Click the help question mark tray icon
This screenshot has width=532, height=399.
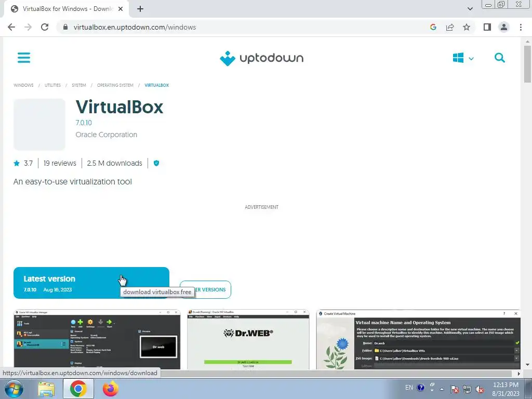[421, 388]
